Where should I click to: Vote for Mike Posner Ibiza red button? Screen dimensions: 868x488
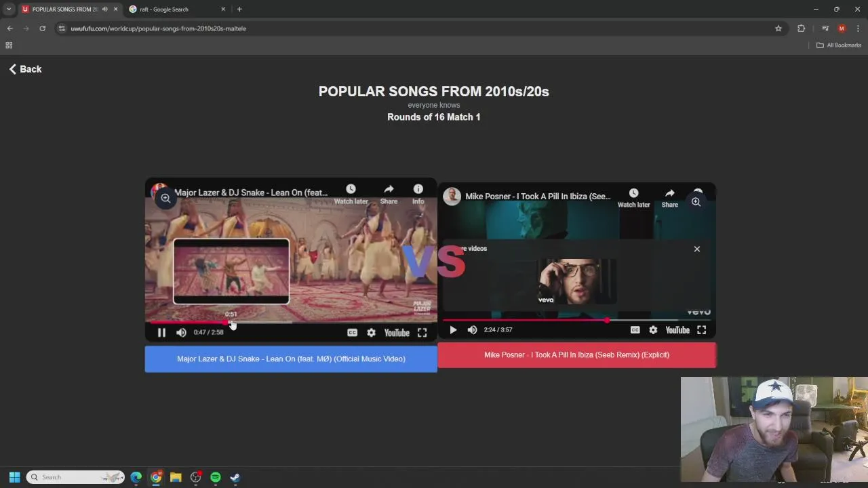(576, 355)
